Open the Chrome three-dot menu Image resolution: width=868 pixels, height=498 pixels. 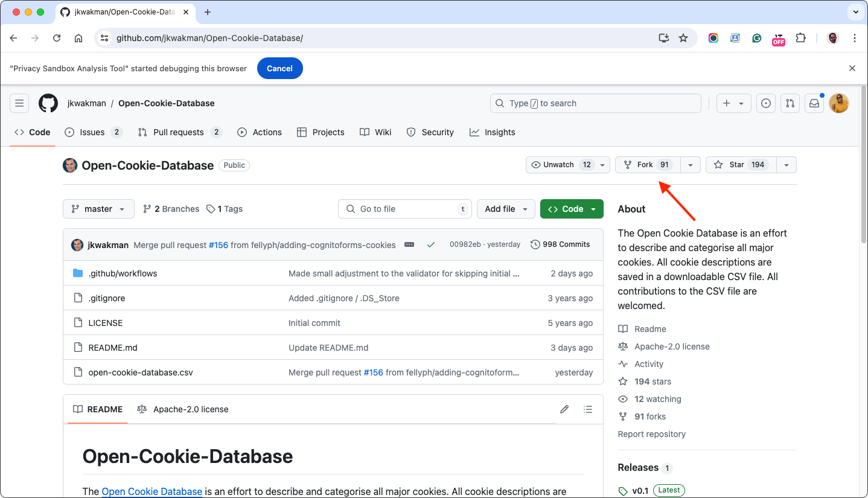[x=855, y=38]
